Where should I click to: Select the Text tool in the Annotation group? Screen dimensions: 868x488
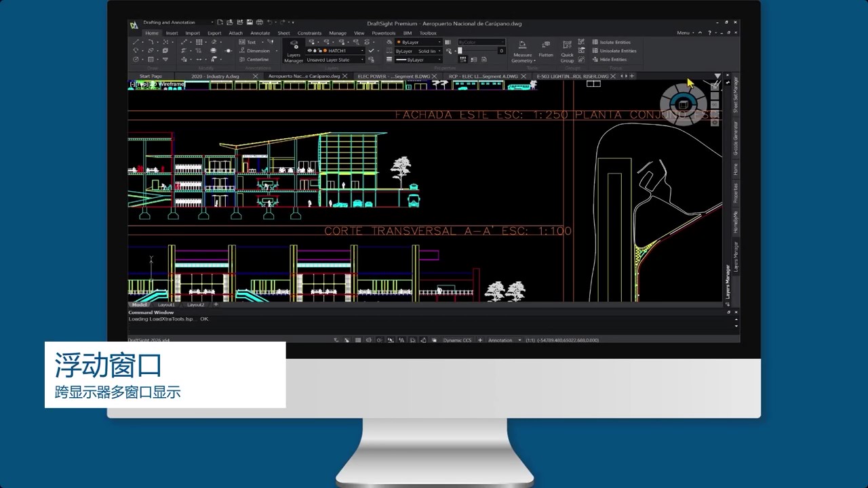pos(252,41)
